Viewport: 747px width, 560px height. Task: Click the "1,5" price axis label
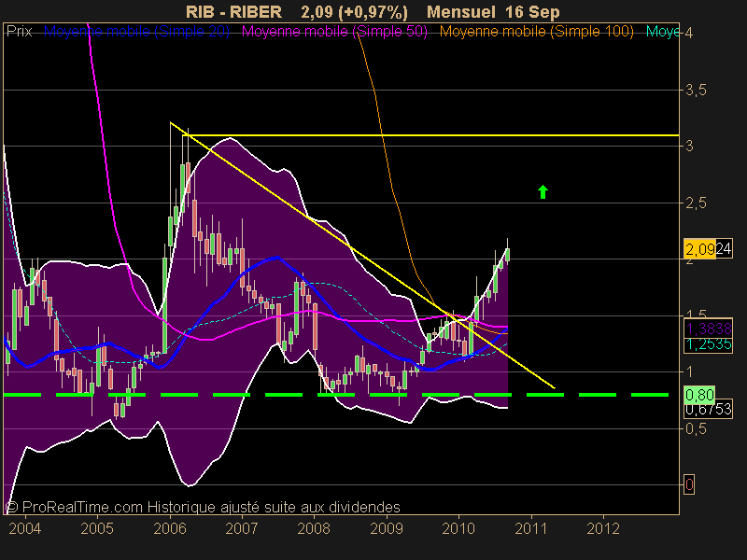click(x=696, y=314)
